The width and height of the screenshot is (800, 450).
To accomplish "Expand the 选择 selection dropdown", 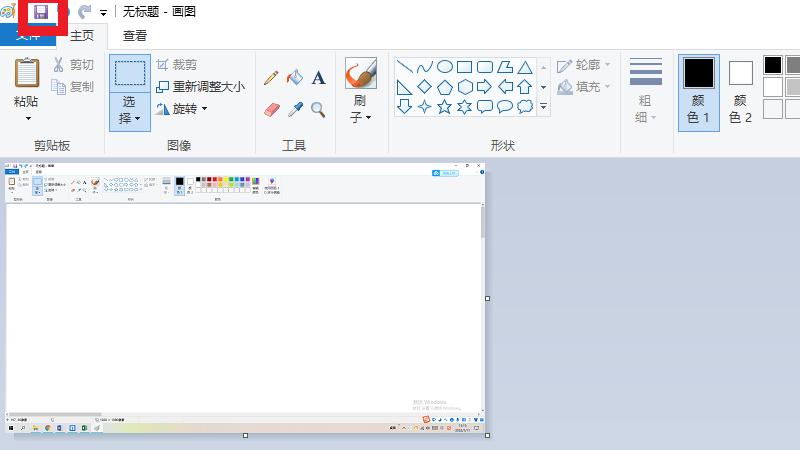I will (130, 118).
